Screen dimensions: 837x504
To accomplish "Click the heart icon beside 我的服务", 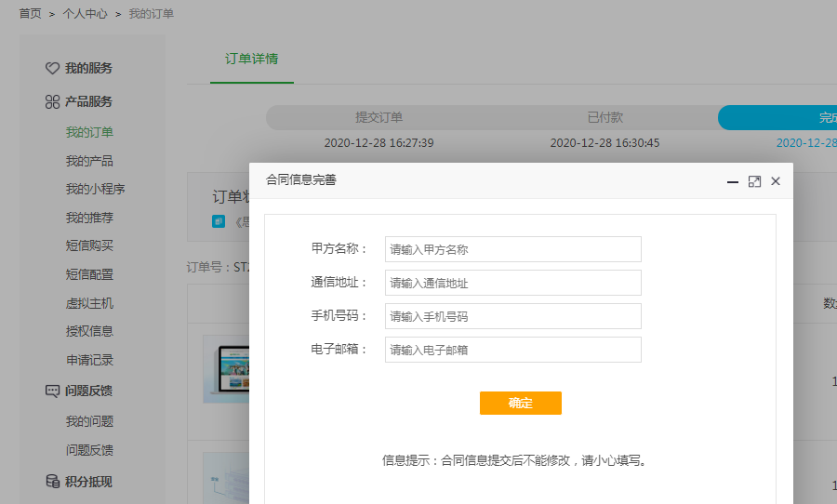I will point(53,69).
